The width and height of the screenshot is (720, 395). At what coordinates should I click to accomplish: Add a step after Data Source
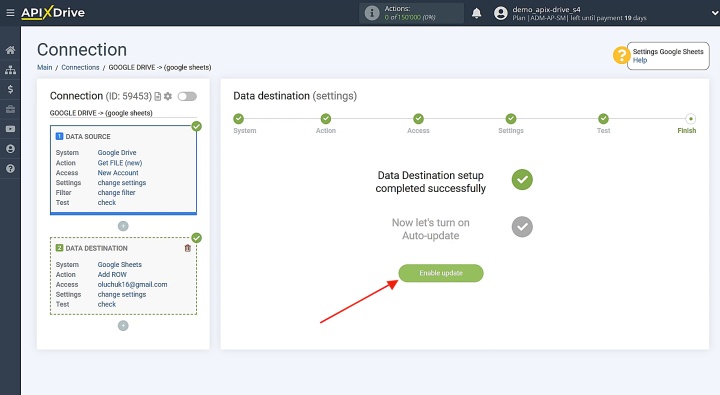(x=123, y=226)
